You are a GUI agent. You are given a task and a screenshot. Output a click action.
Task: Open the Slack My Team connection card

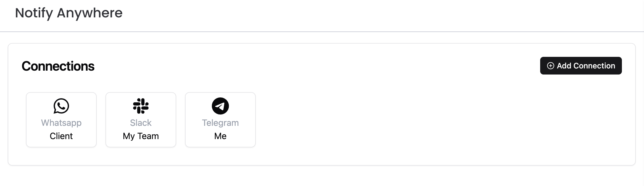141,119
